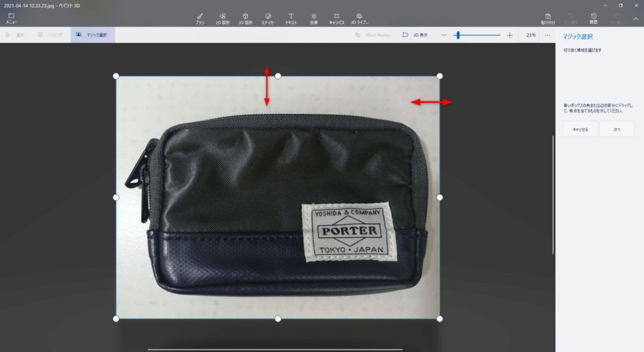Click the 23% zoom value field
Screen dimensions: 644x352
pyautogui.click(x=531, y=35)
